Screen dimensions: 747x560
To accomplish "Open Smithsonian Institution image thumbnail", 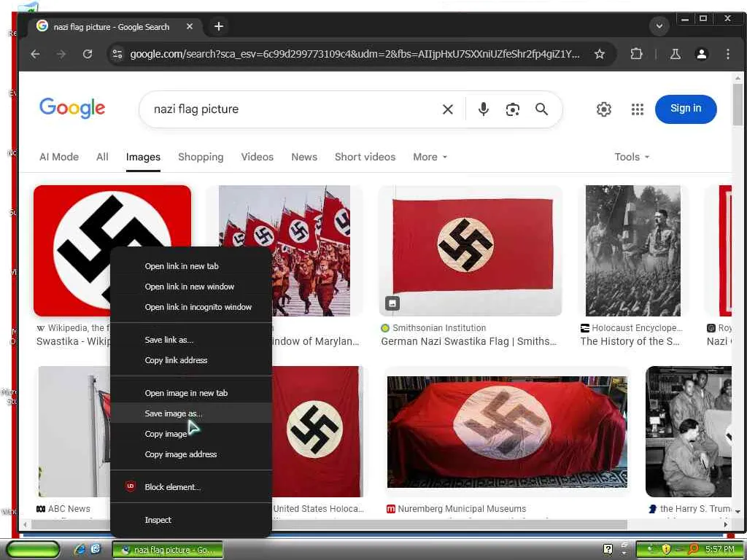I will tap(471, 251).
